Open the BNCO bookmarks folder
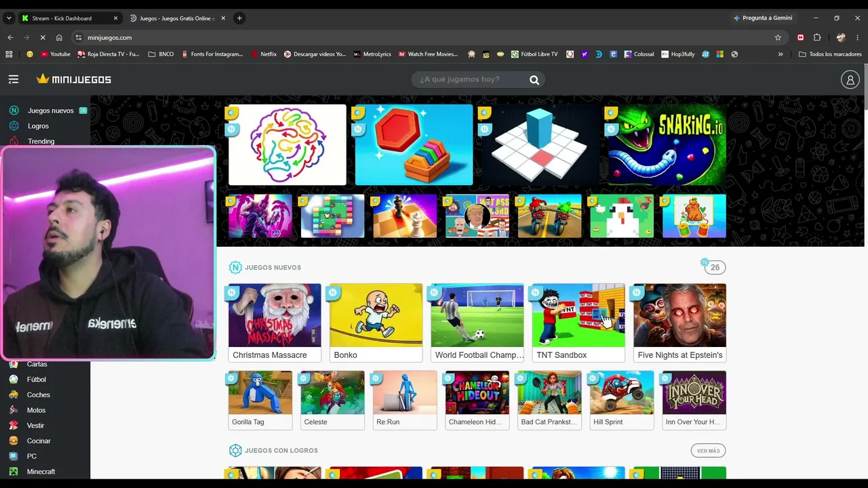The height and width of the screenshot is (488, 868). coord(161,54)
